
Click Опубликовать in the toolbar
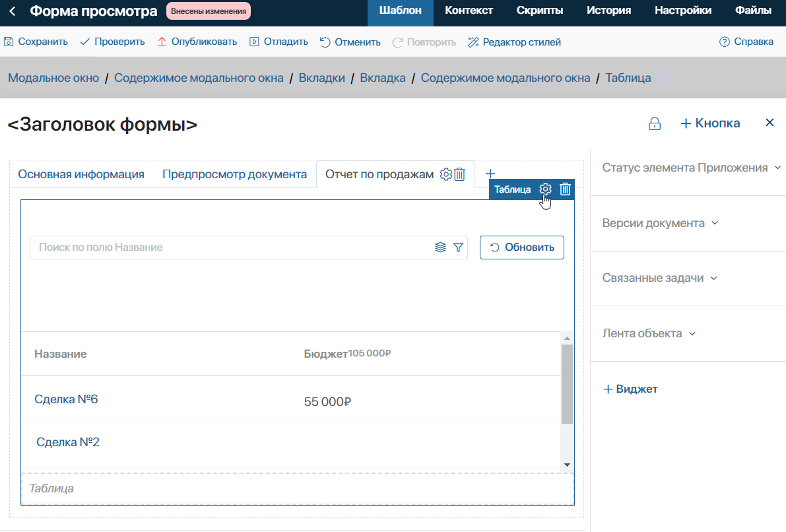pyautogui.click(x=197, y=42)
